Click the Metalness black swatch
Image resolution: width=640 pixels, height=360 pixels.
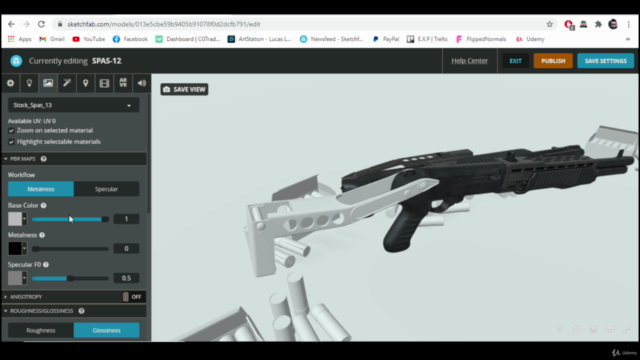pos(15,248)
